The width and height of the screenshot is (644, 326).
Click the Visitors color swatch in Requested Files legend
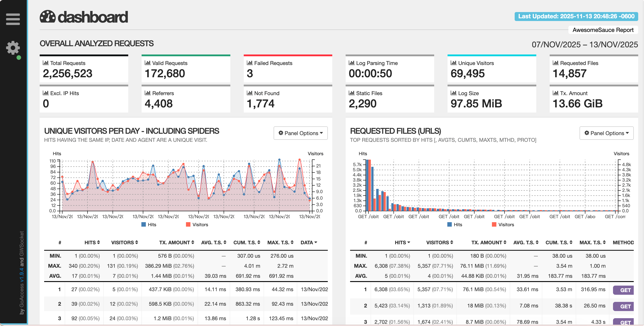coord(494,225)
